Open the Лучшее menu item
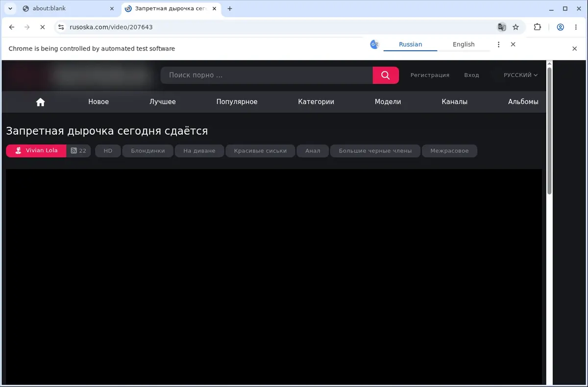588x387 pixels. 163,102
